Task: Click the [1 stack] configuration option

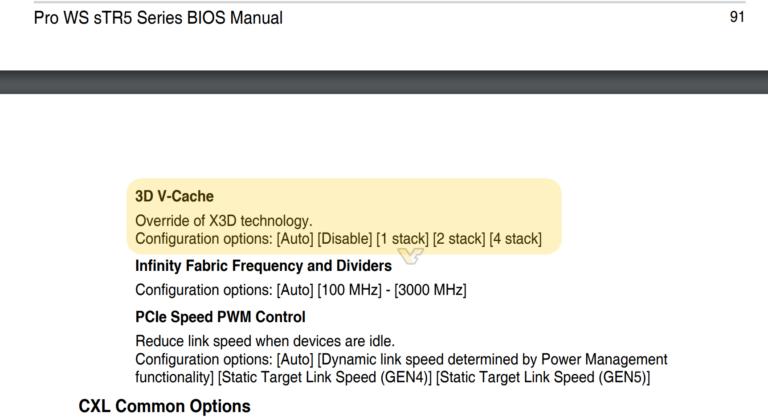Action: [402, 239]
